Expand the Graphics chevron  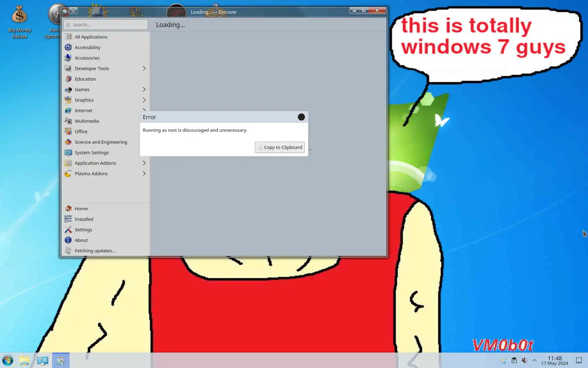[x=144, y=100]
